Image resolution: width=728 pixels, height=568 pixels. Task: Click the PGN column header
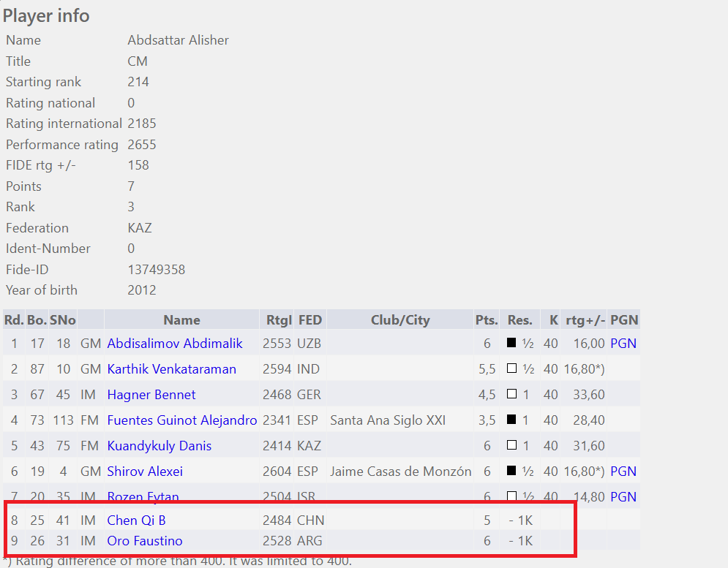coord(624,319)
